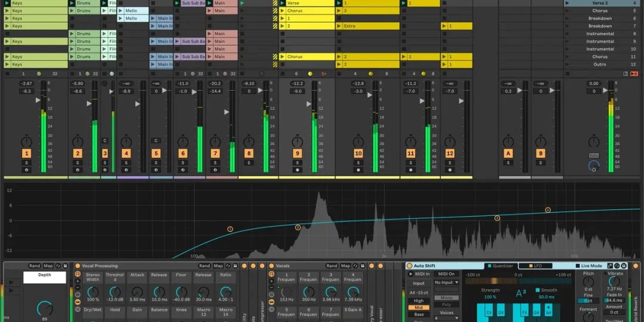Toggle track 1 activator button
This screenshot has width=644, height=322.
click(27, 154)
